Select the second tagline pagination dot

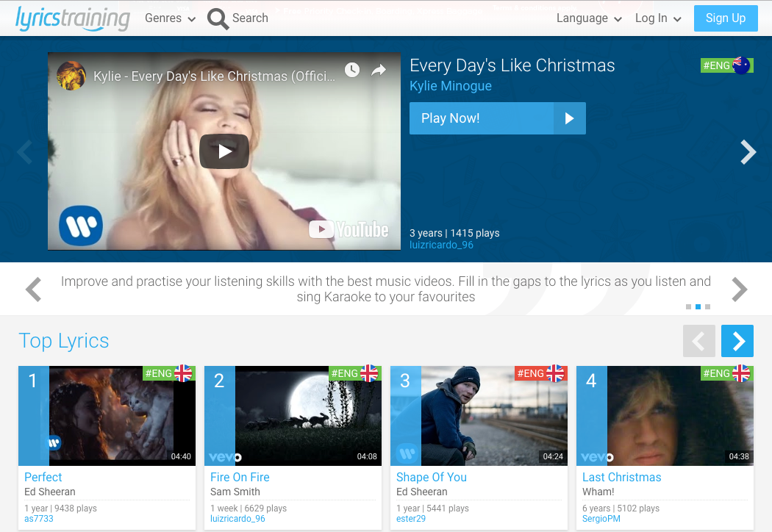[x=698, y=306]
